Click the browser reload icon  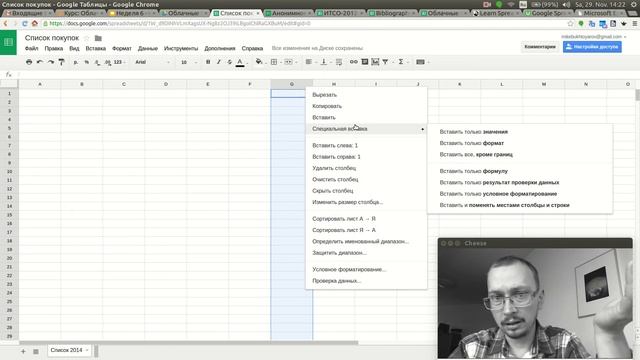[25, 24]
